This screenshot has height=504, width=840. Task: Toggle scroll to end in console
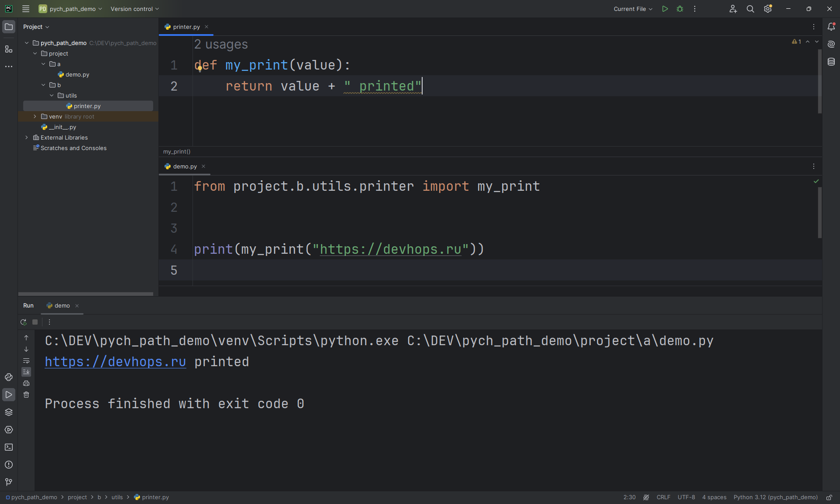pyautogui.click(x=26, y=372)
